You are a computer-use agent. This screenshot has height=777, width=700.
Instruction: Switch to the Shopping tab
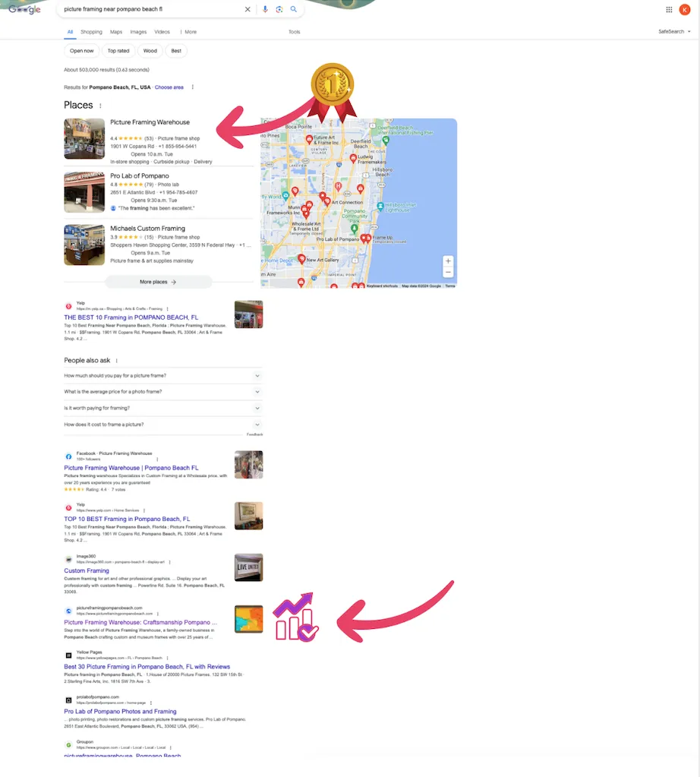[91, 32]
